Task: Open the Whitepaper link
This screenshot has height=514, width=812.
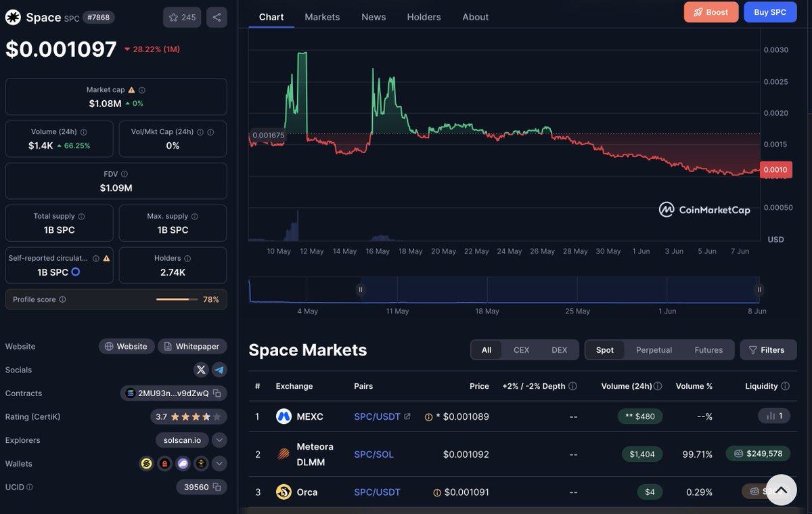Action: 192,346
